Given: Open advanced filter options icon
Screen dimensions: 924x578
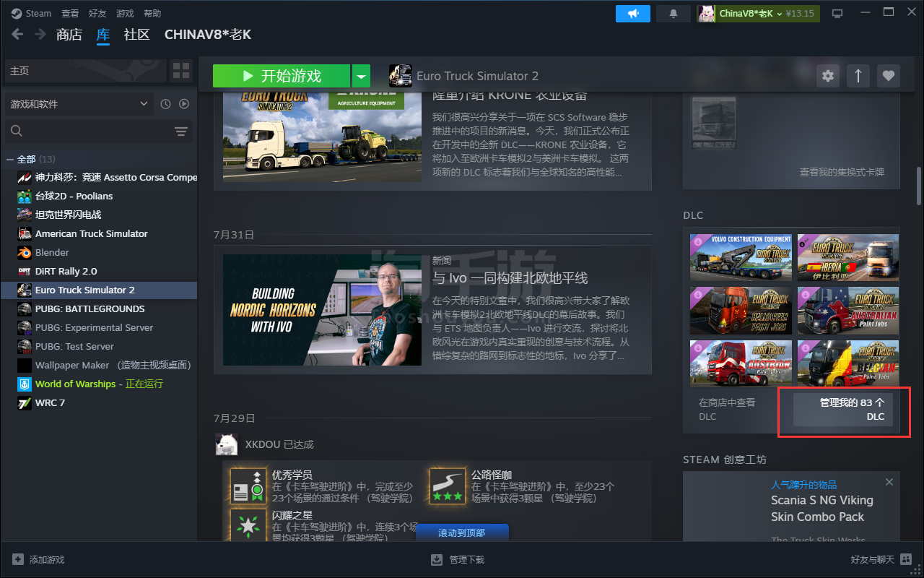Looking at the screenshot, I should tap(181, 131).
